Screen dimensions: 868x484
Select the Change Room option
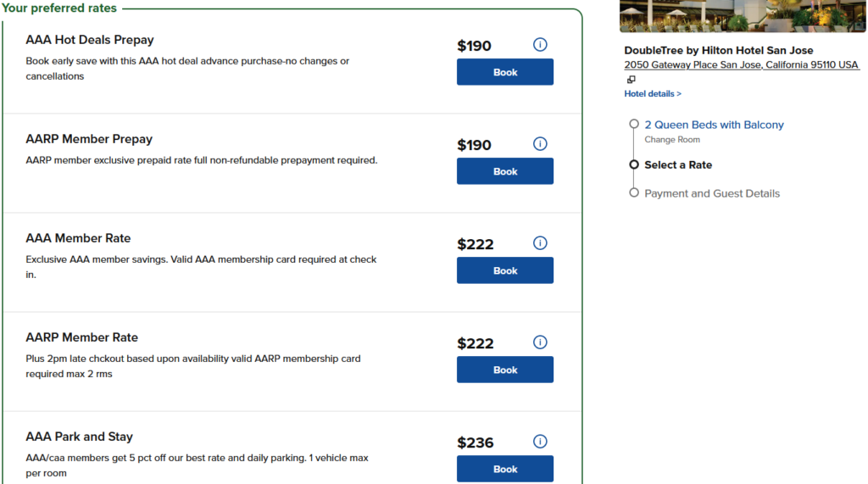672,140
